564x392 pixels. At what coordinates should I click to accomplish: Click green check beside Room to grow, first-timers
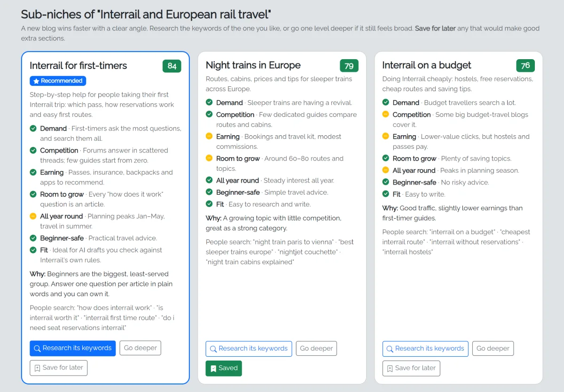click(33, 194)
